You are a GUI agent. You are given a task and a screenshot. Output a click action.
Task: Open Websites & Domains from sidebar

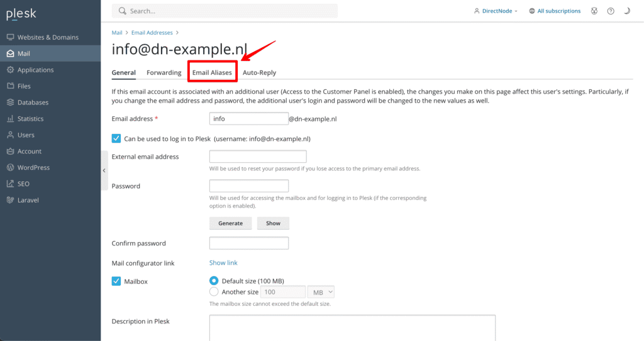pyautogui.click(x=48, y=37)
